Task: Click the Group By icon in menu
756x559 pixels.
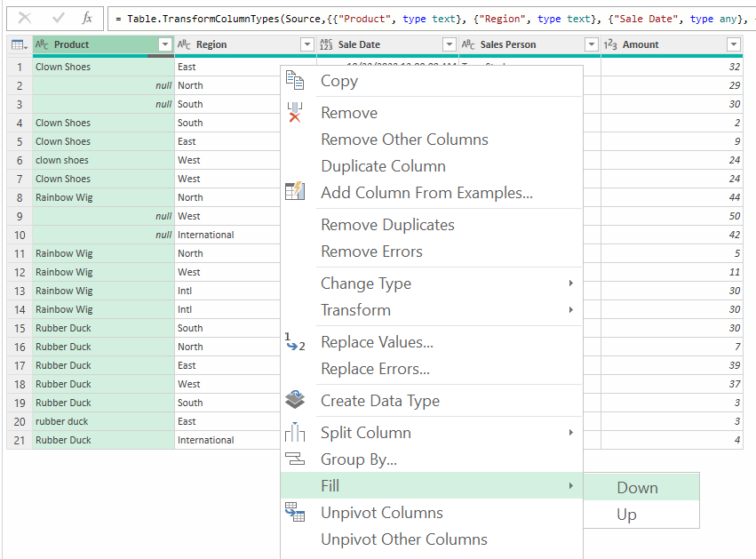Action: tap(295, 459)
